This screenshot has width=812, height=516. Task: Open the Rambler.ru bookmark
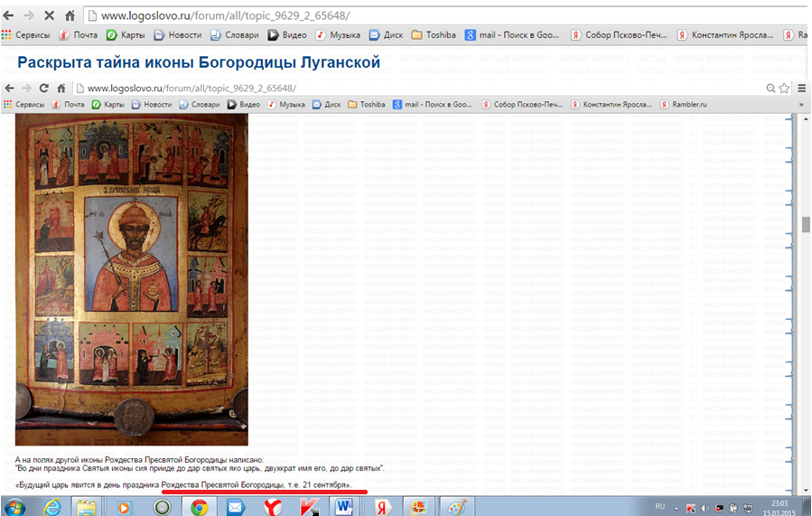684,105
